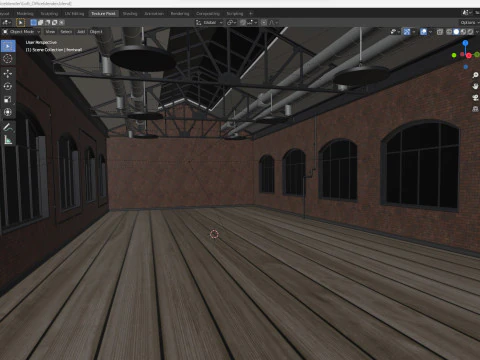480x360 pixels.
Task: Select the Transform tool
Action: pyautogui.click(x=8, y=112)
